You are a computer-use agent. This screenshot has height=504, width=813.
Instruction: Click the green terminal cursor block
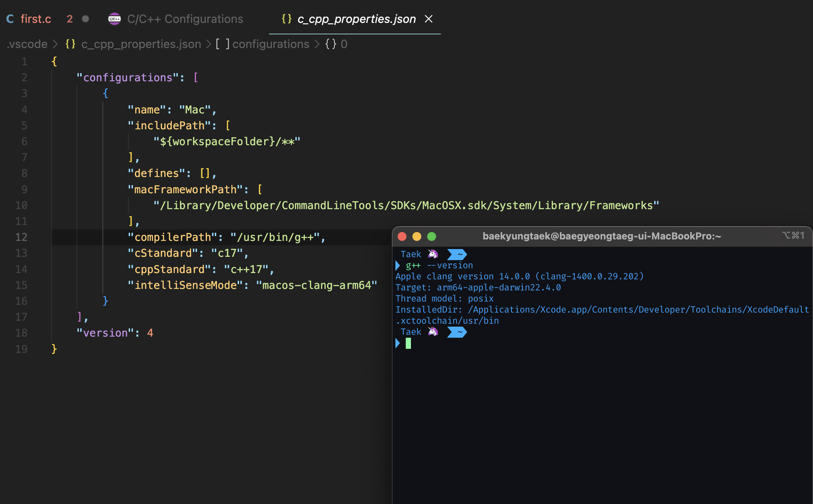[408, 344]
